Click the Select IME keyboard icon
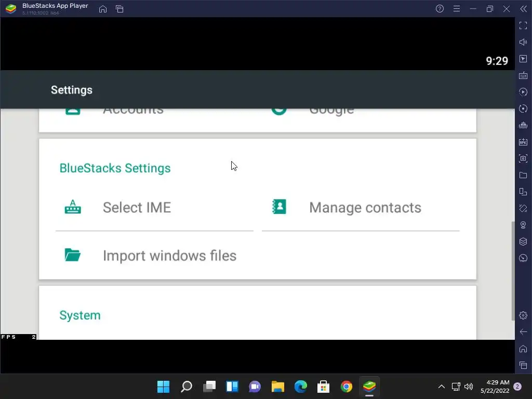Image resolution: width=532 pixels, height=399 pixels. pos(73,207)
